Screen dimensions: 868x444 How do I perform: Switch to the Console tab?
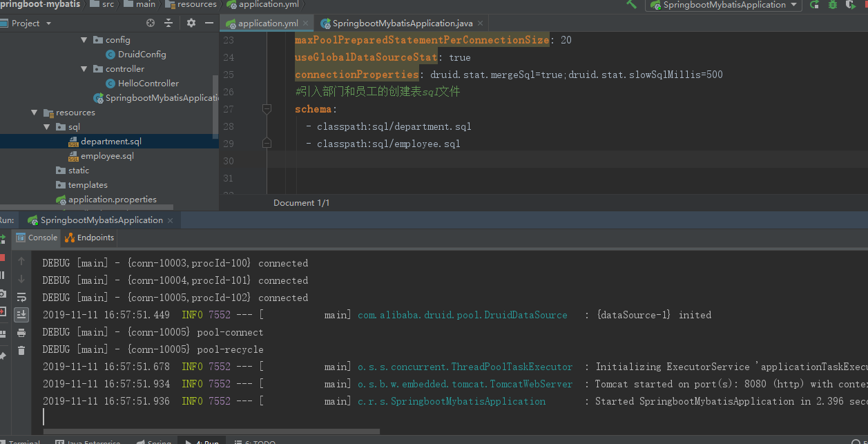[x=37, y=238]
